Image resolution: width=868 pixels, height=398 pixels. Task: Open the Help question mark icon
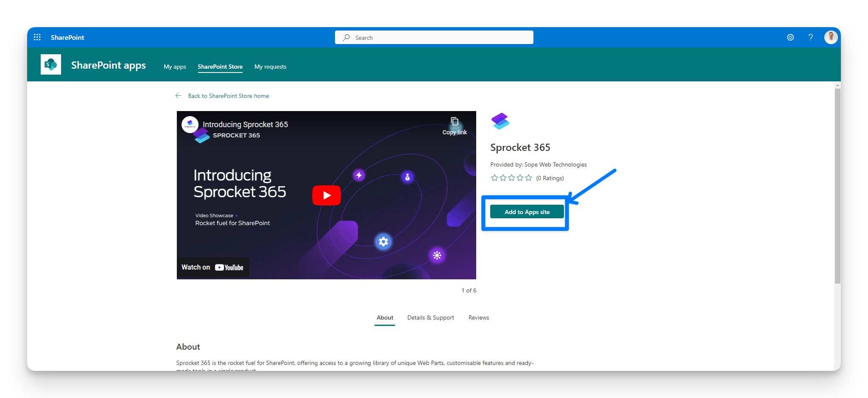[810, 37]
